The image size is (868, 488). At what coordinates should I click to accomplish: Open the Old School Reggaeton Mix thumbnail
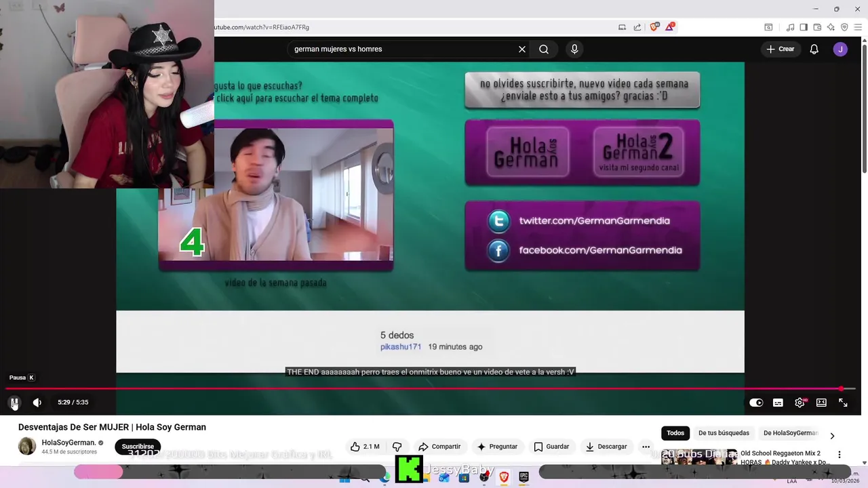699,457
